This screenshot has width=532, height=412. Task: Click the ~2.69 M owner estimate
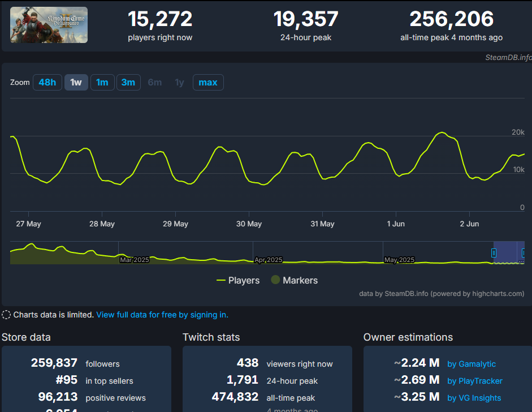pos(417,380)
